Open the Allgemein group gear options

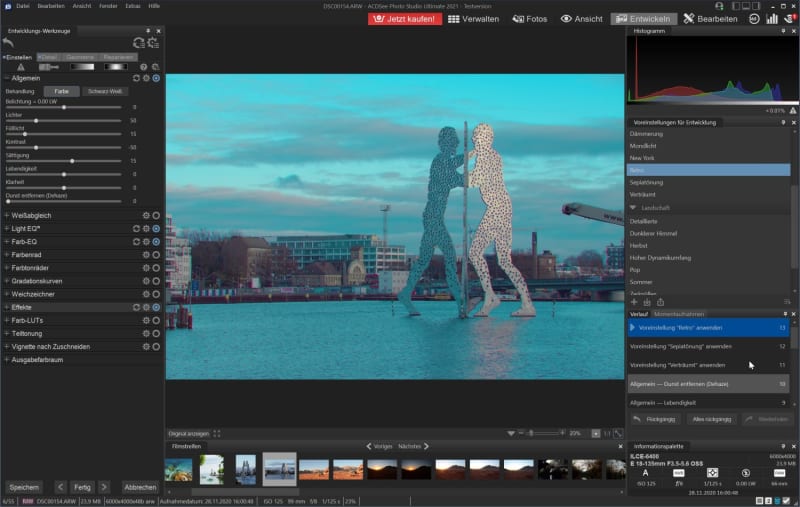tap(146, 78)
